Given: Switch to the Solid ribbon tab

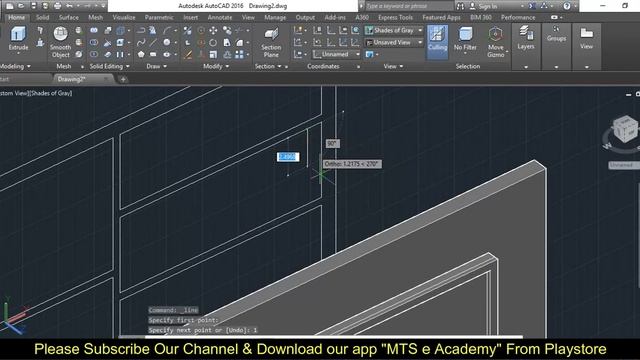Looking at the screenshot, I should [42, 18].
